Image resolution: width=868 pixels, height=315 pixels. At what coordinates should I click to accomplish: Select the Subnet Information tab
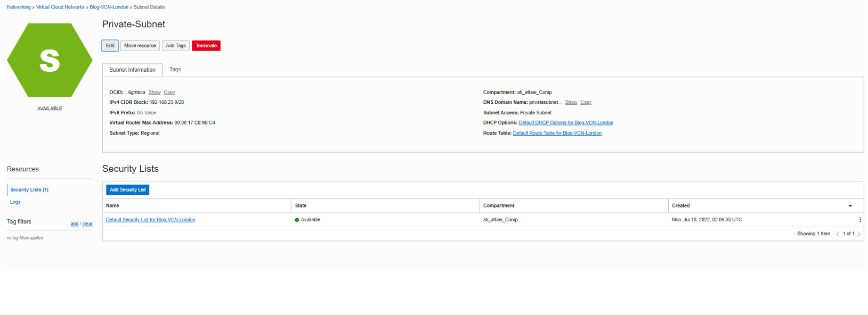tap(132, 70)
